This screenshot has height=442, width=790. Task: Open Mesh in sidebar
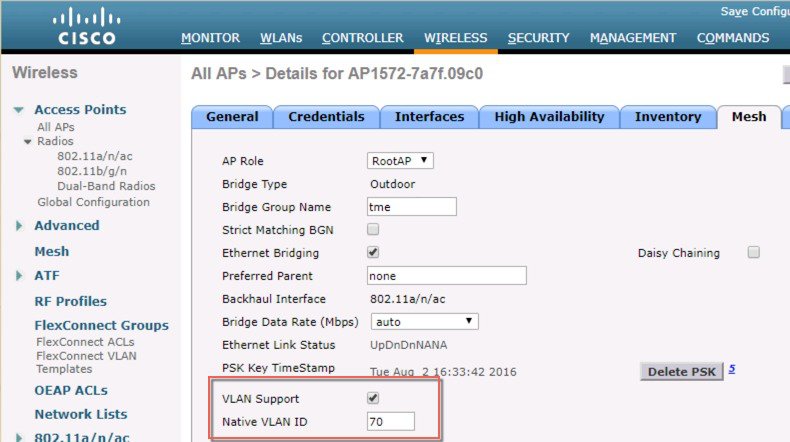[x=51, y=251]
